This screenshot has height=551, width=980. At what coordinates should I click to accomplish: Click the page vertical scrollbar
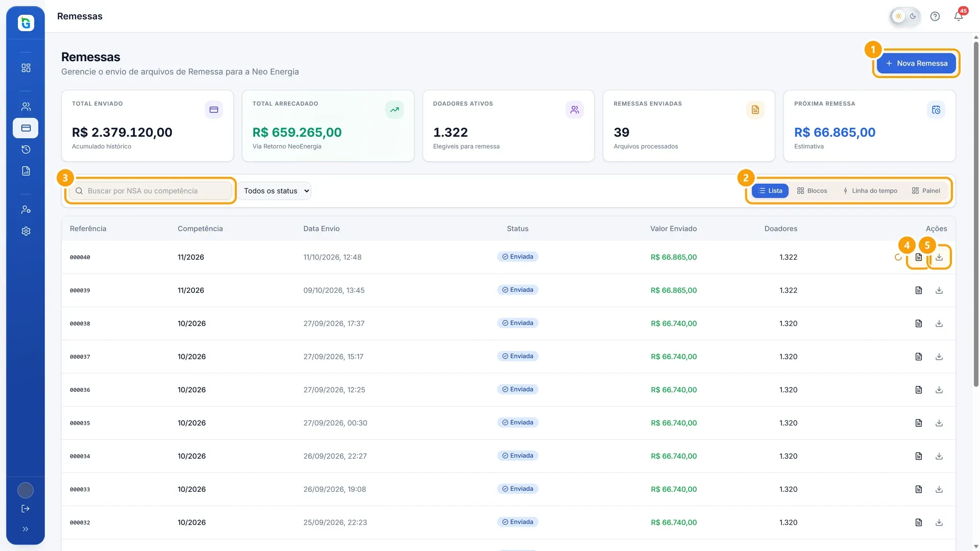(976, 214)
